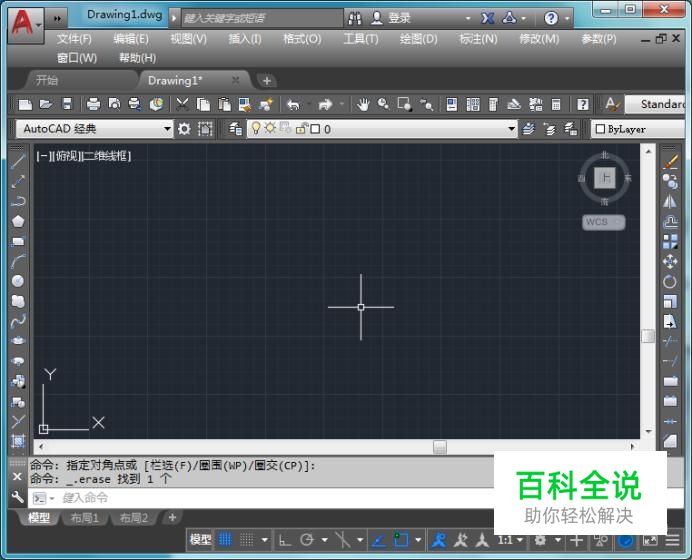Image resolution: width=692 pixels, height=560 pixels.
Task: Click the ViewCube top face
Action: click(604, 178)
